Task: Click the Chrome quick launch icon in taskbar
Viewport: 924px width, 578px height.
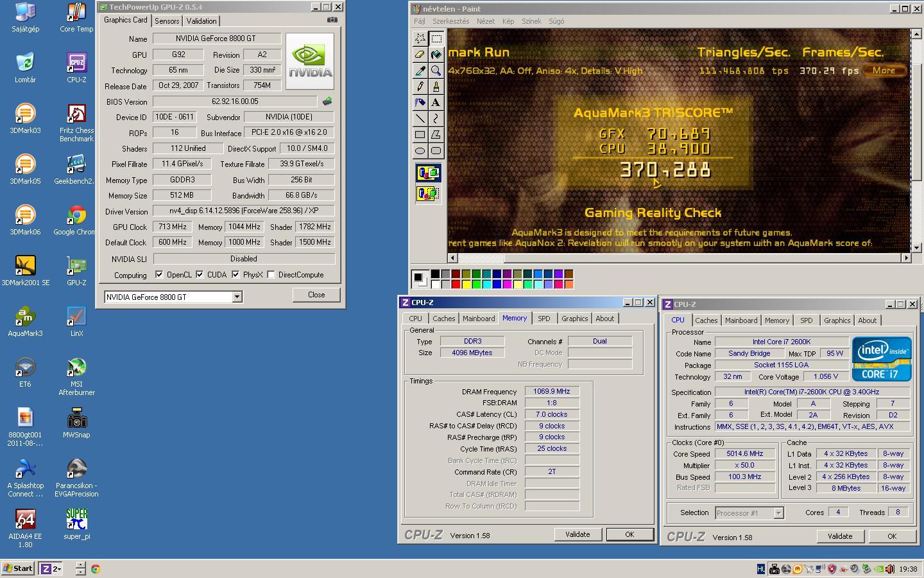Action: (x=95, y=568)
